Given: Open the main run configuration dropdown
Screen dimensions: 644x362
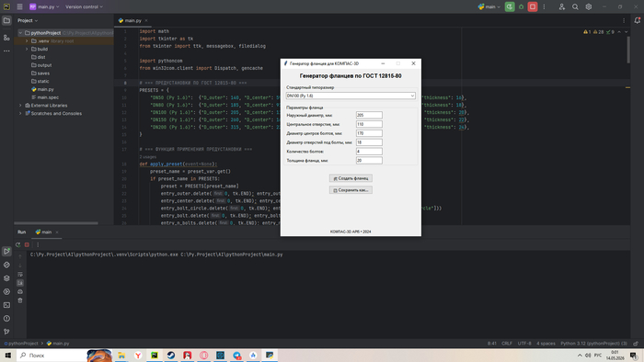Looking at the screenshot, I should pyautogui.click(x=489, y=7).
